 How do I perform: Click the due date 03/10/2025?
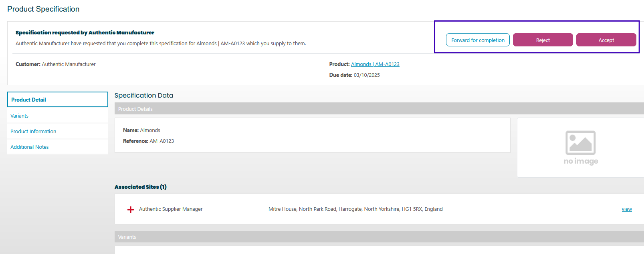point(366,75)
